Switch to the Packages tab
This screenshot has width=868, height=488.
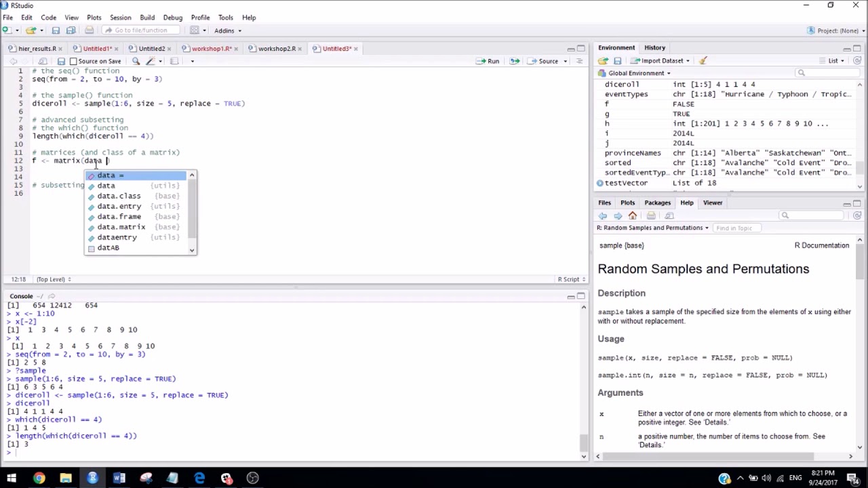coord(657,203)
